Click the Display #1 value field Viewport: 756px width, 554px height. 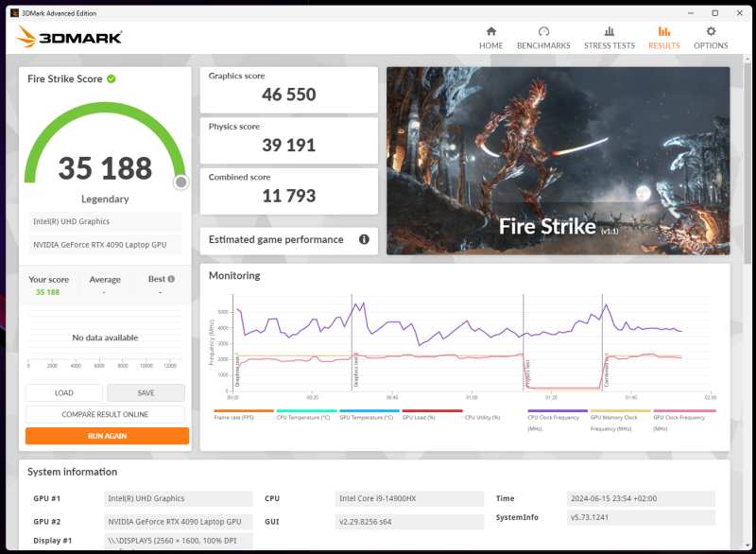(x=178, y=541)
